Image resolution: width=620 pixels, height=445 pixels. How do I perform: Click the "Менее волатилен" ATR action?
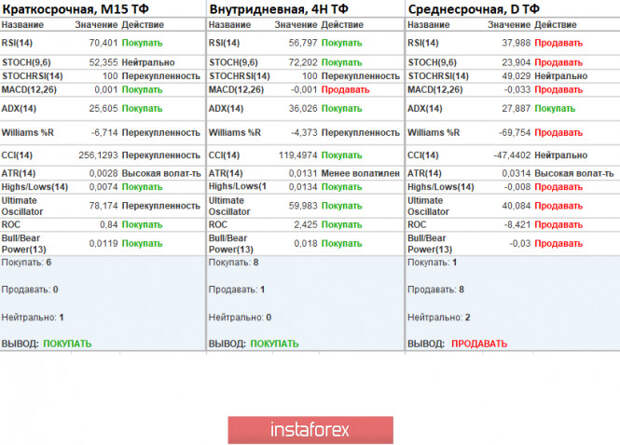pos(360,173)
